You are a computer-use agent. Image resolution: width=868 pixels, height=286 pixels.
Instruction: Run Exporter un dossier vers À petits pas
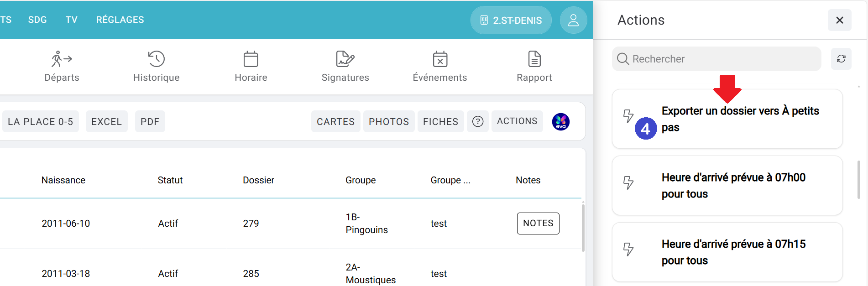(x=739, y=119)
